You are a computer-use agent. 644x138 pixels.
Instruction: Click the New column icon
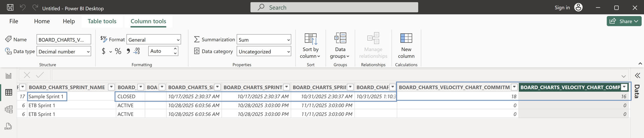click(x=406, y=38)
